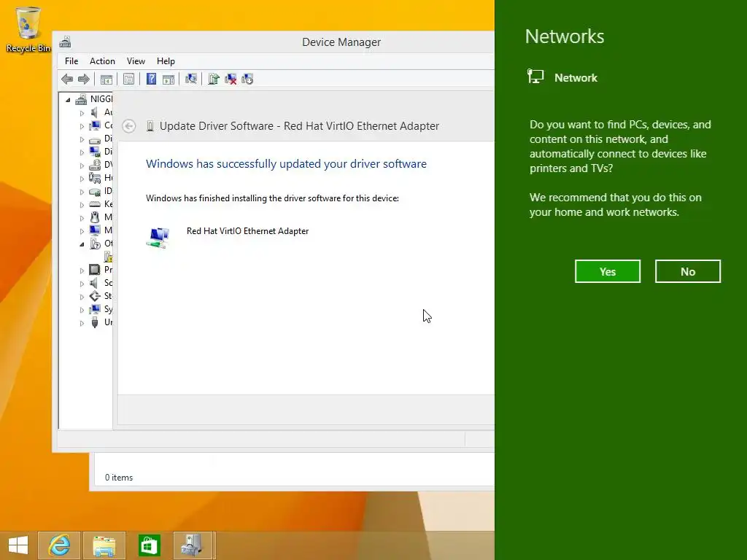Image resolution: width=747 pixels, height=560 pixels.
Task: Expand the DVD/CD-ROM drives node
Action: pos(82,166)
